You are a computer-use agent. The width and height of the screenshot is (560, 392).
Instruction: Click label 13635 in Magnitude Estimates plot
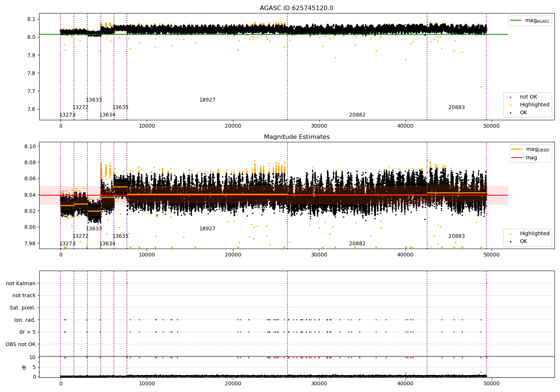click(121, 236)
